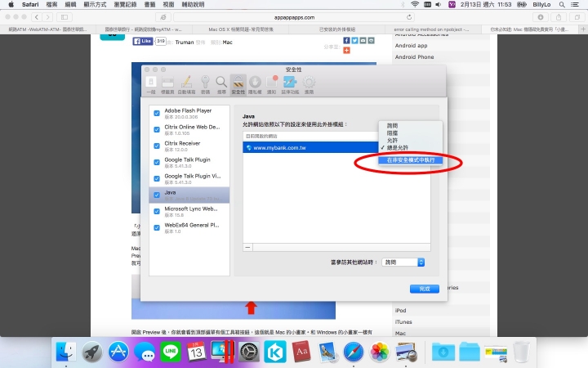Share the article via Facebook icon
Viewport: 588px width, 368px height.
click(346, 41)
